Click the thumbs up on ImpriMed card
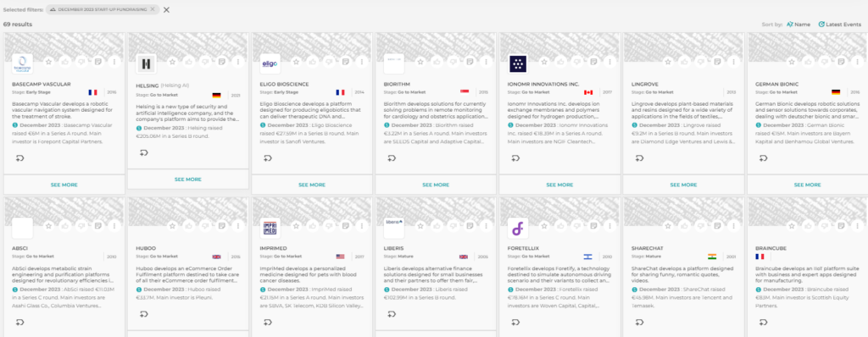868x337 pixels. click(x=313, y=226)
